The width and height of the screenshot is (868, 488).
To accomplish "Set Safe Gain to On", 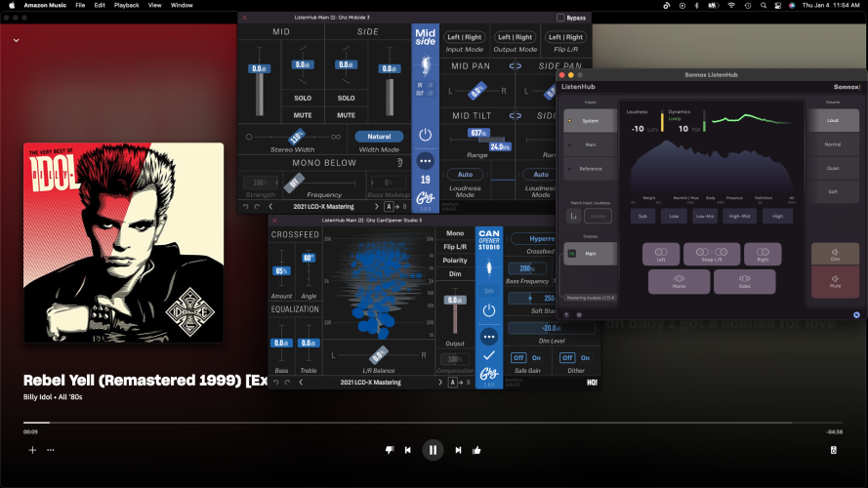I will pyautogui.click(x=536, y=358).
